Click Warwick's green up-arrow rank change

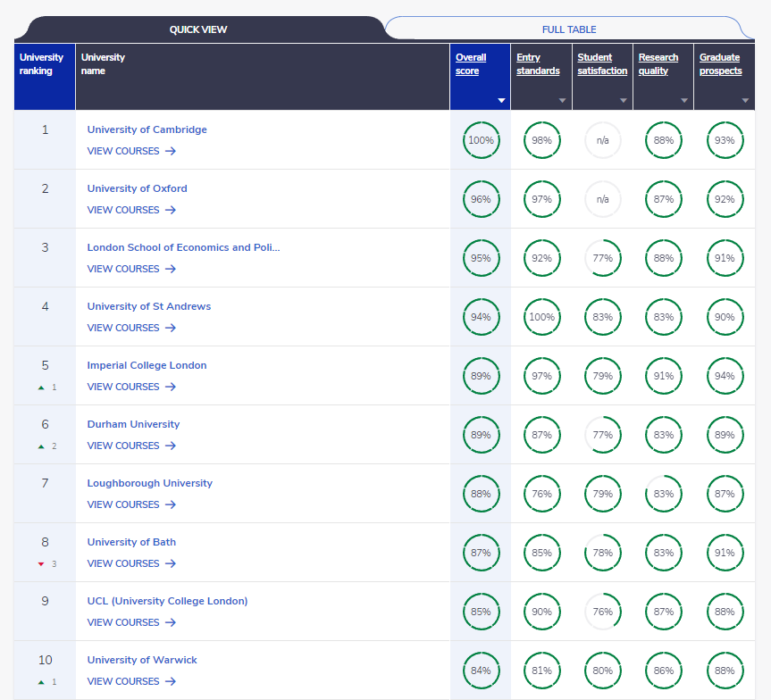click(x=41, y=682)
